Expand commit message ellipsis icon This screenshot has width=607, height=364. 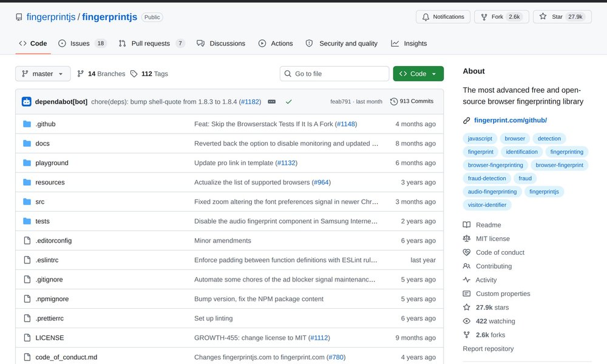coord(272,102)
